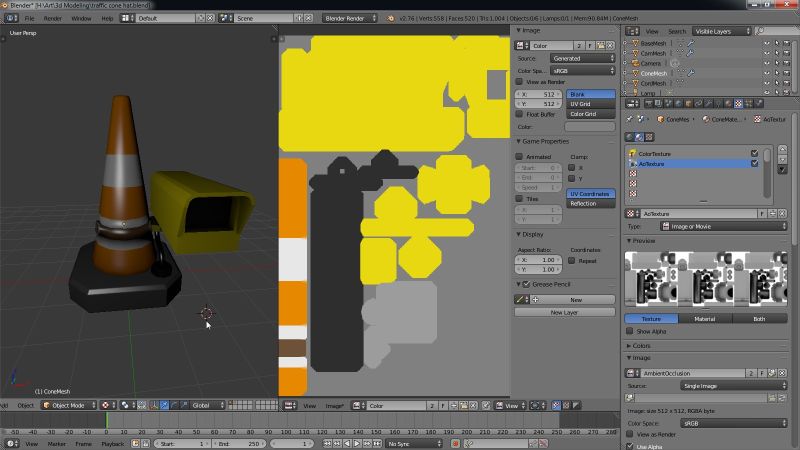Image resolution: width=800 pixels, height=450 pixels.
Task: Disable the Grease Pencil checkbox
Action: click(x=527, y=284)
